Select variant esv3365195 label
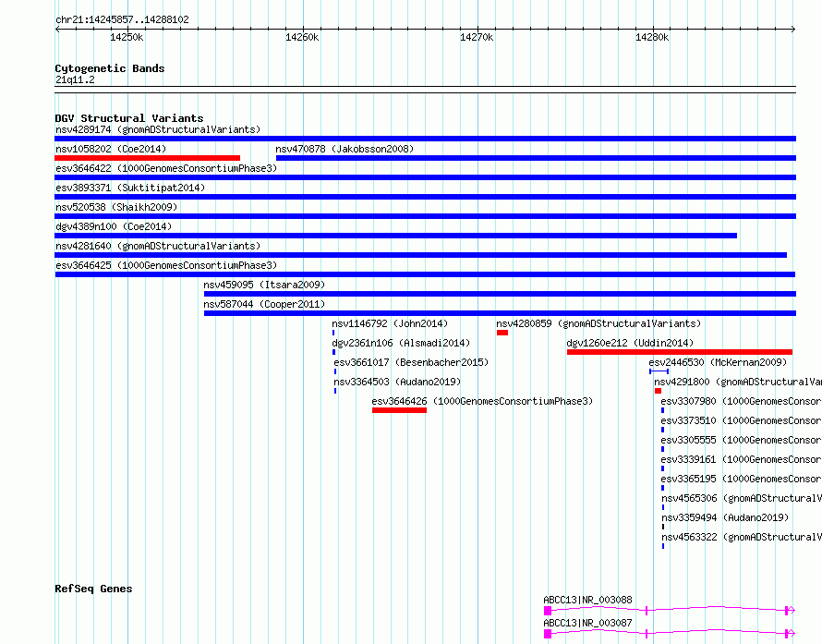 [742, 479]
